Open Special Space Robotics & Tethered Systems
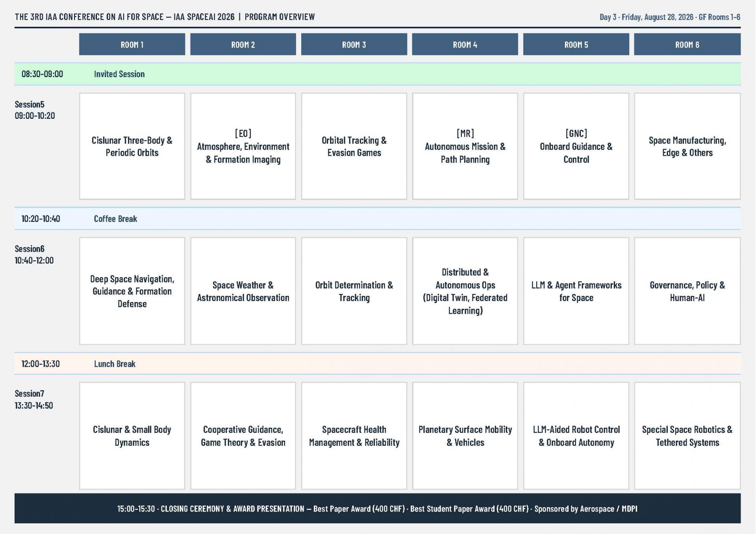This screenshot has height=534, width=756. [x=687, y=436]
